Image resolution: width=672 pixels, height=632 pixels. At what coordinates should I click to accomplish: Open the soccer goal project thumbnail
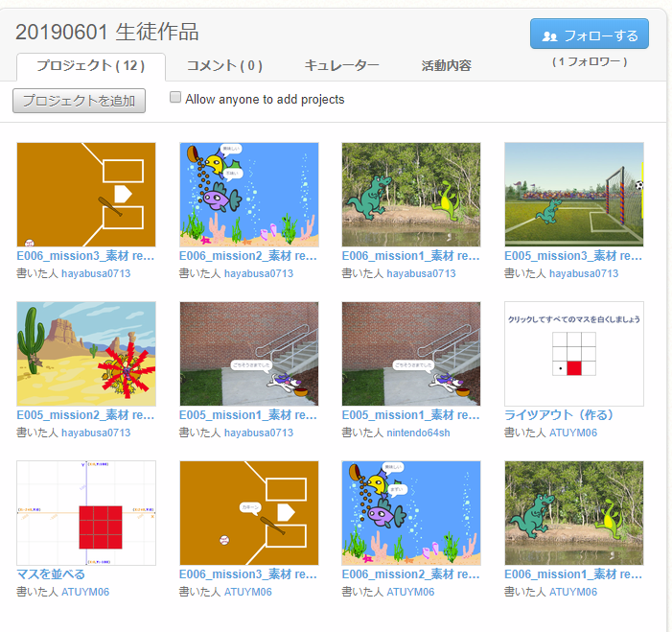click(x=573, y=195)
